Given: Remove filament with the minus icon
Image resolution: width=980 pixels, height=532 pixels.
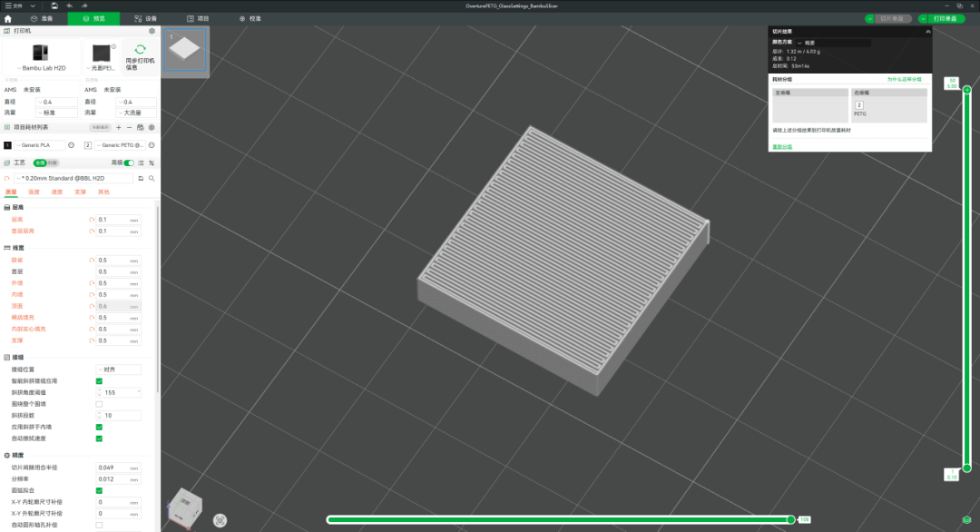Looking at the screenshot, I should 130,127.
